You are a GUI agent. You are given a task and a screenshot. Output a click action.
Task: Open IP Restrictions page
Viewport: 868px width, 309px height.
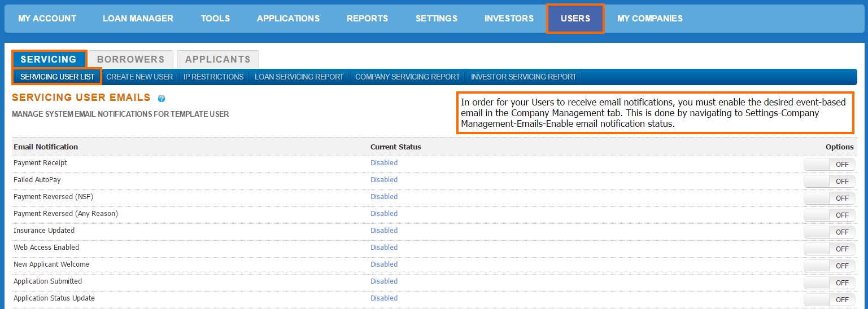point(213,77)
